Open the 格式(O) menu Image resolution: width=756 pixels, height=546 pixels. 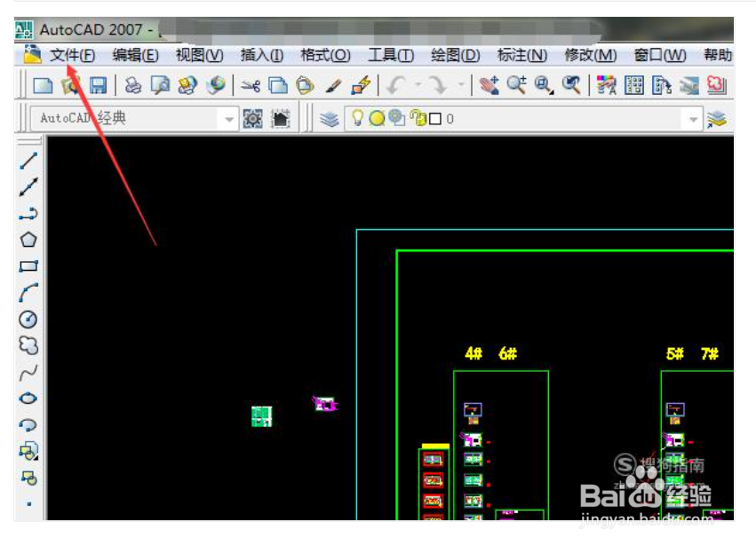tap(325, 55)
